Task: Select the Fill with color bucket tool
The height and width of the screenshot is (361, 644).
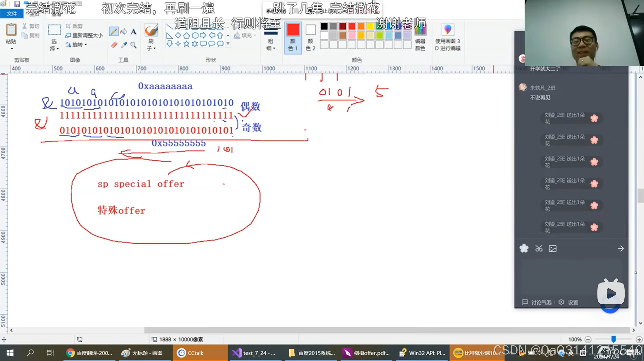Action: click(x=124, y=31)
